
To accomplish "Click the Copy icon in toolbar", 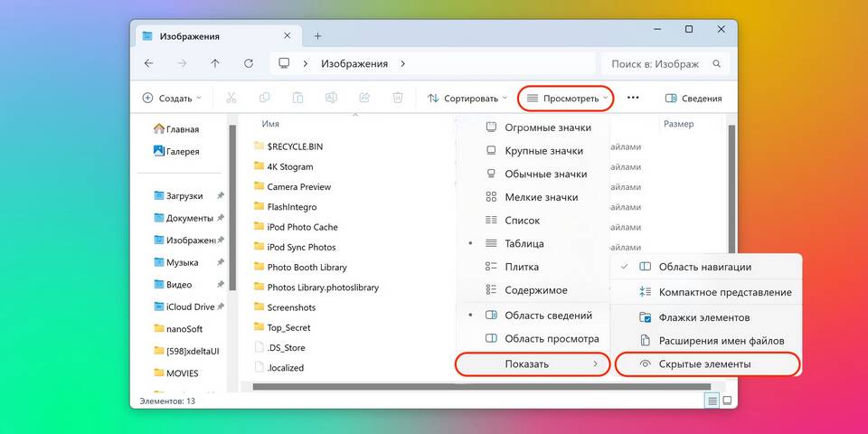I will pyautogui.click(x=265, y=98).
